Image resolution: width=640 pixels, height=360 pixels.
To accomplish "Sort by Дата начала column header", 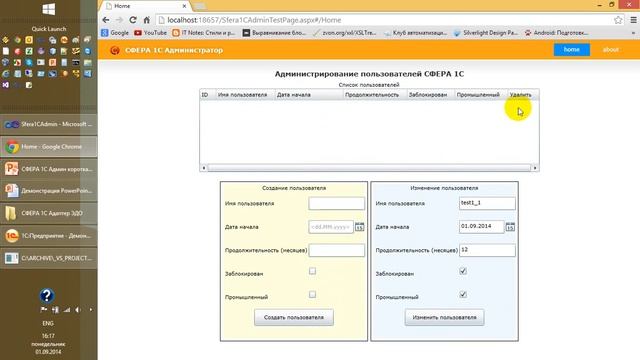I will point(309,95).
